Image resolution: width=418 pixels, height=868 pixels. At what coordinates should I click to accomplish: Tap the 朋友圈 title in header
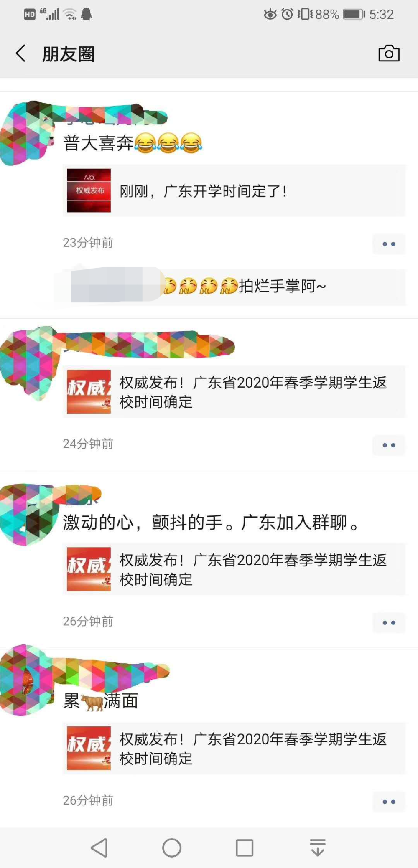68,54
